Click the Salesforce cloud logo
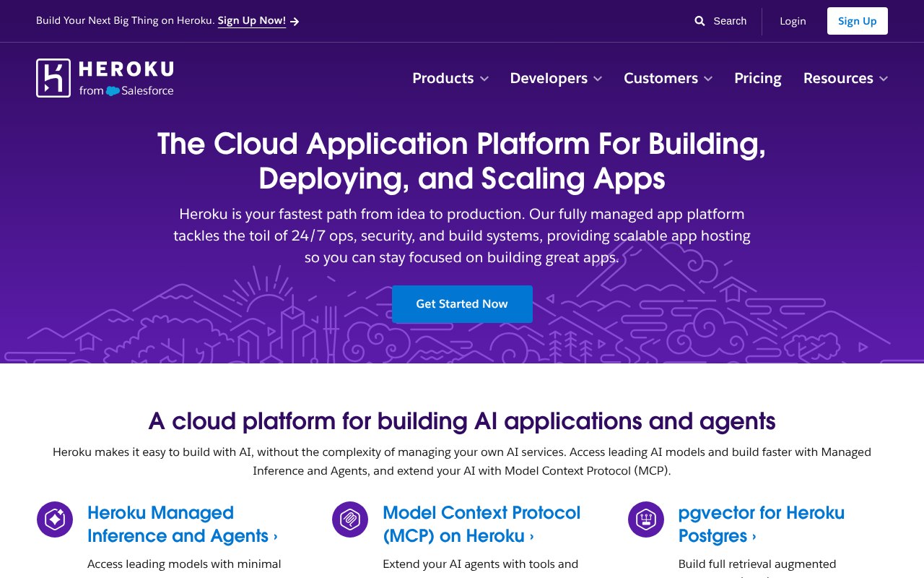The image size is (924, 578). point(113,91)
